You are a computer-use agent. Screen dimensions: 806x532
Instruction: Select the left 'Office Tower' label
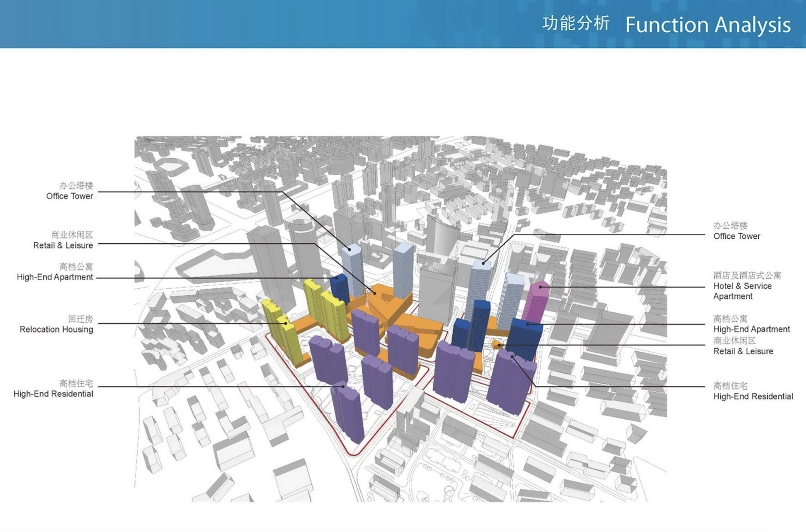[x=70, y=196]
